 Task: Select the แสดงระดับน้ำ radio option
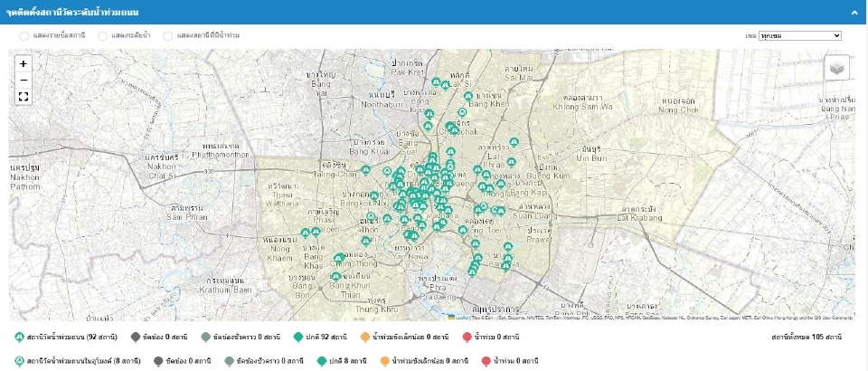click(104, 35)
